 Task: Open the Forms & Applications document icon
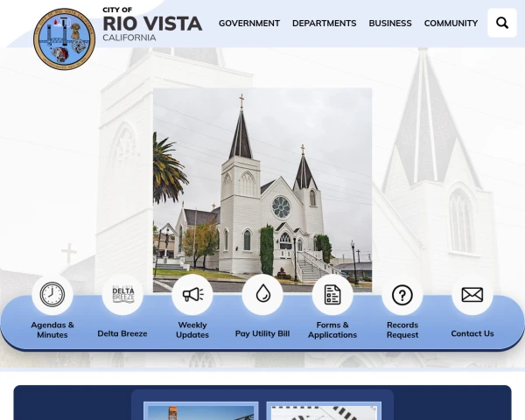[x=332, y=294]
